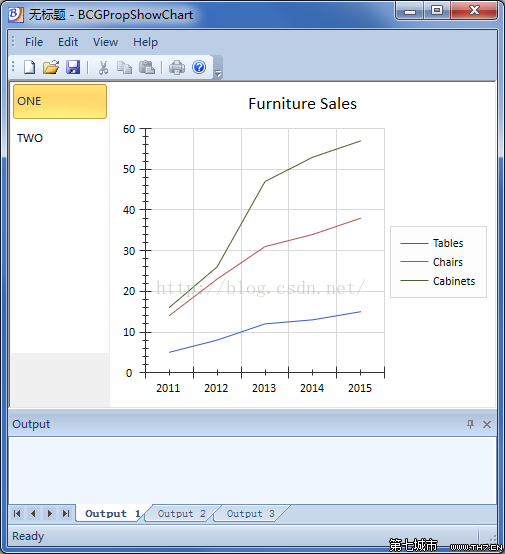The image size is (505, 554).
Task: Switch to the Output 3 tab
Action: tap(250, 513)
